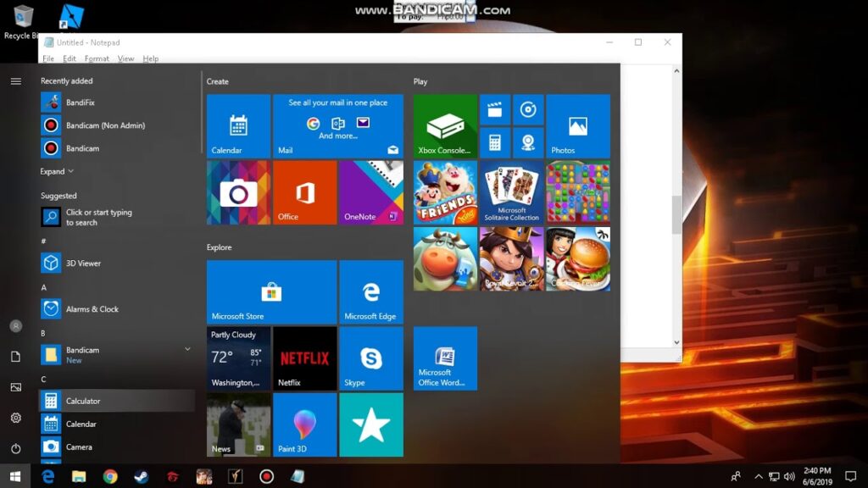The width and height of the screenshot is (868, 488).
Task: Click the Notepad vertical scrollbar down arrow
Action: coord(676,342)
